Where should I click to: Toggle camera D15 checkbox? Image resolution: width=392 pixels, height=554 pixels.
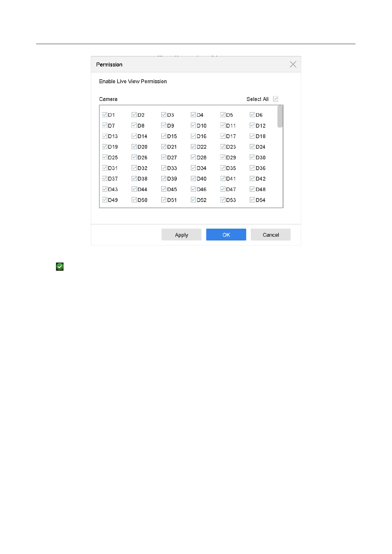[164, 136]
